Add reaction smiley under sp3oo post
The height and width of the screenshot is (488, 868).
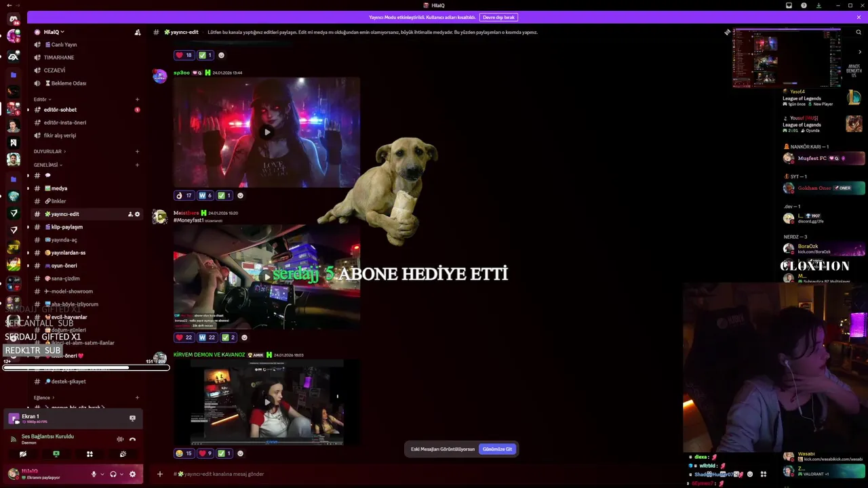tap(240, 195)
